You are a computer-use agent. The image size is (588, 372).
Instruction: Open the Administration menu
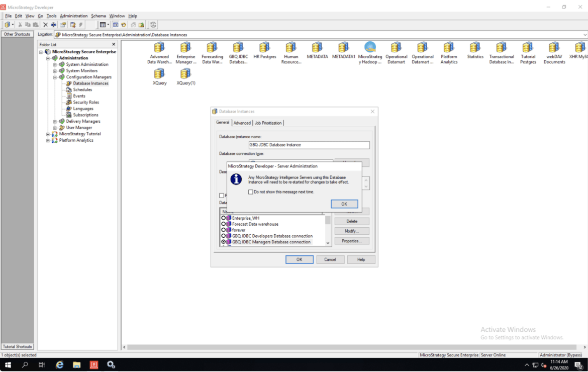73,16
